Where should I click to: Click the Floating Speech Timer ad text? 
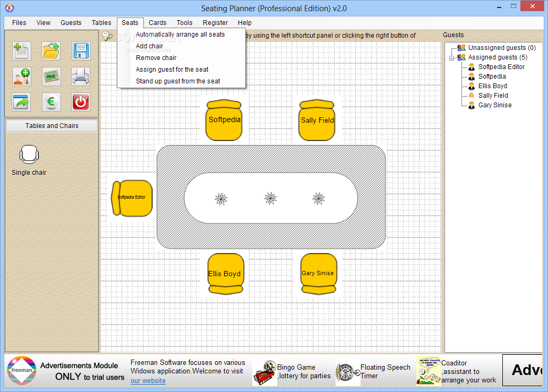pyautogui.click(x=386, y=372)
